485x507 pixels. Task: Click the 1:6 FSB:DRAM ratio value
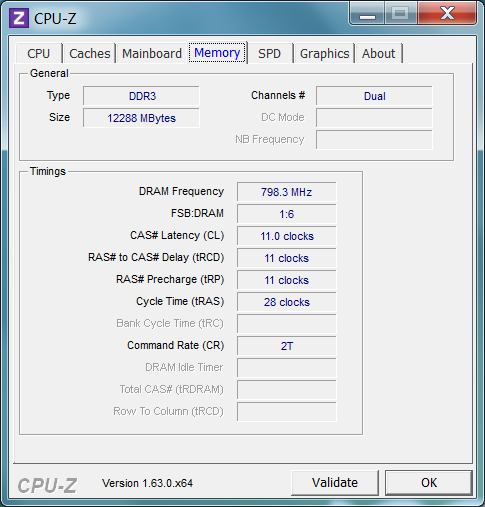pos(287,214)
